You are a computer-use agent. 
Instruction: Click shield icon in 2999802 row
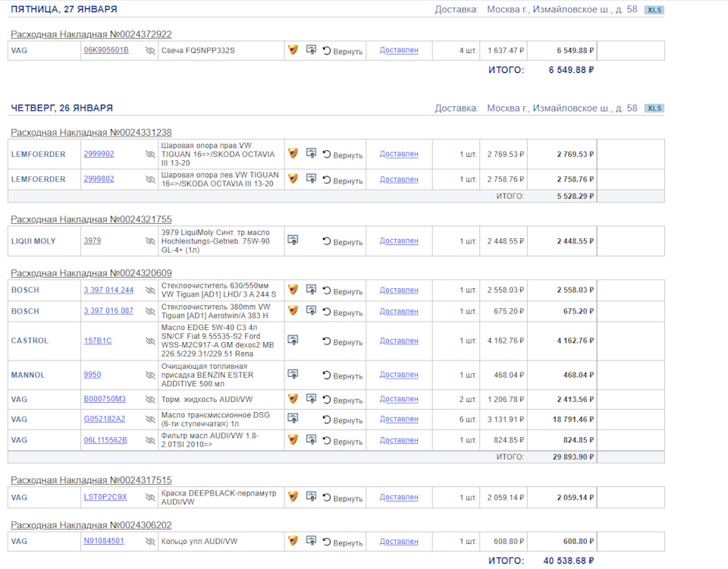[293, 179]
